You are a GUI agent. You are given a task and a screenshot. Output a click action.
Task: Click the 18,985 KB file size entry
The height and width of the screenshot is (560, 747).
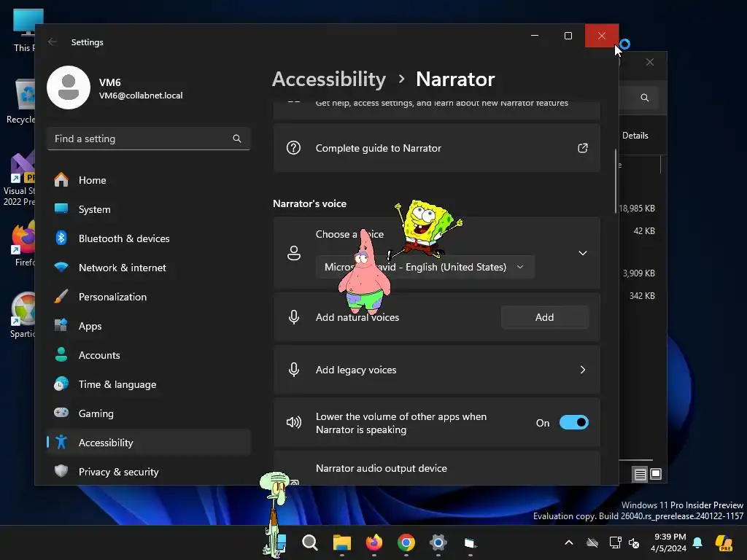[636, 208]
